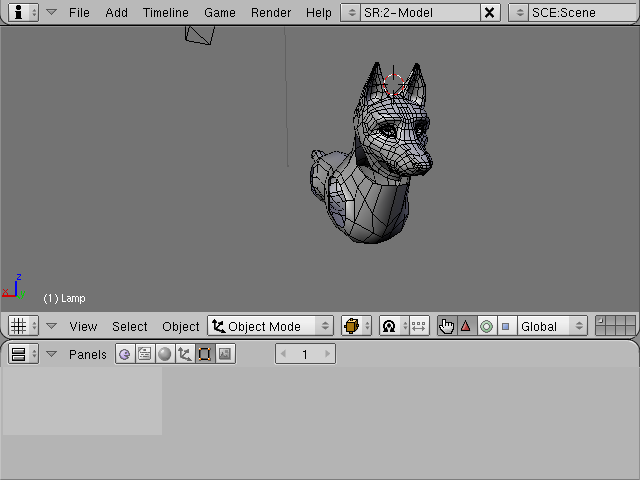Open the Buttons window type selector icon
640x480 pixels.
pos(23,354)
